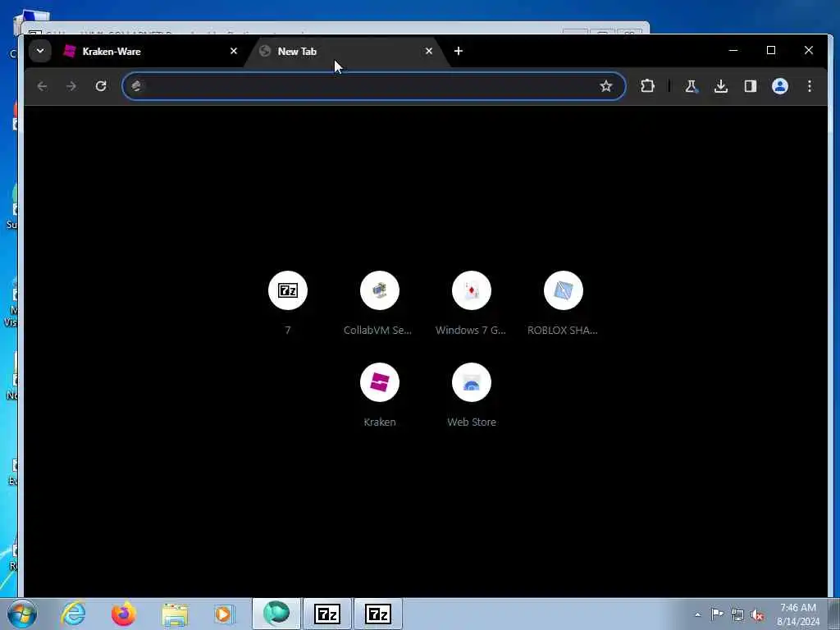Click the "Web Store" label text
840x630 pixels.
click(x=472, y=422)
